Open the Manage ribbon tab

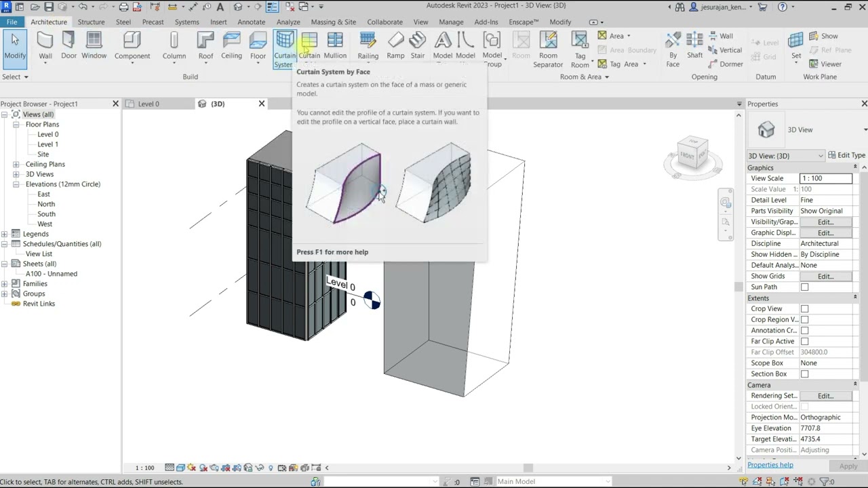[x=451, y=22]
